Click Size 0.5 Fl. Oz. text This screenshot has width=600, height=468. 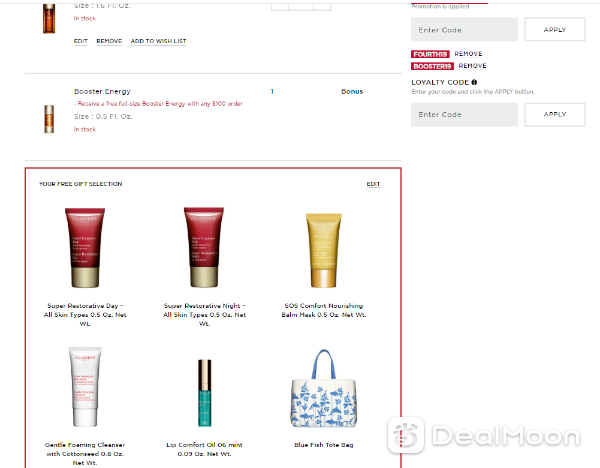(103, 116)
